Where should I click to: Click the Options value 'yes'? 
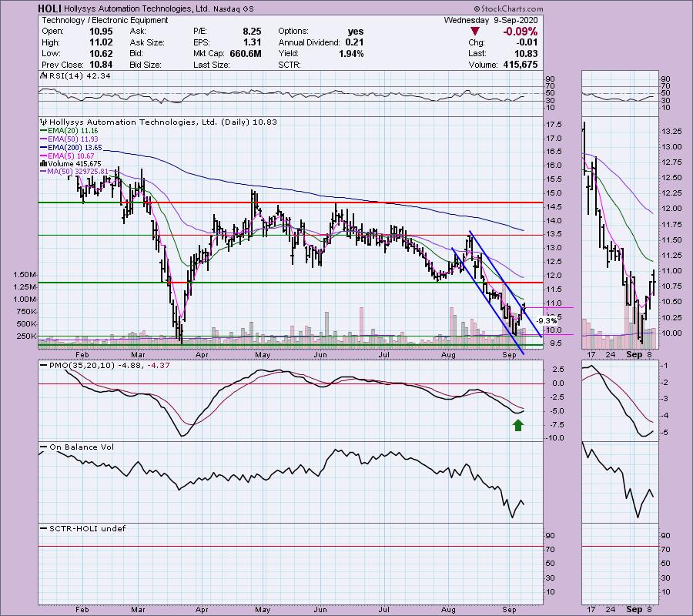[x=355, y=32]
